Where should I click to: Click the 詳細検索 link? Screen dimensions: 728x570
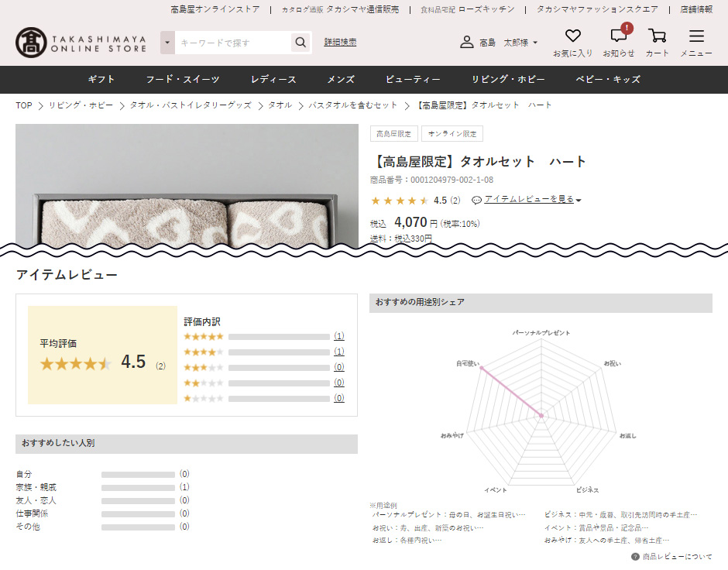(x=340, y=43)
